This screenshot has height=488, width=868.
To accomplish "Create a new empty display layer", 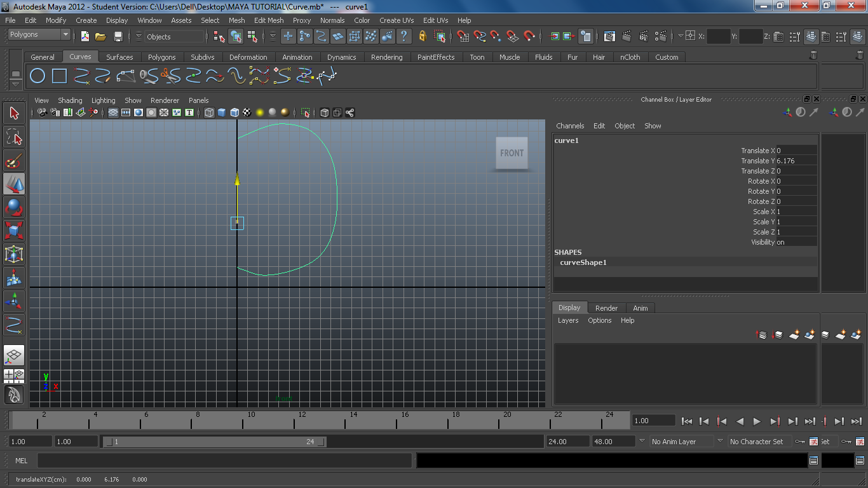I will tap(794, 334).
